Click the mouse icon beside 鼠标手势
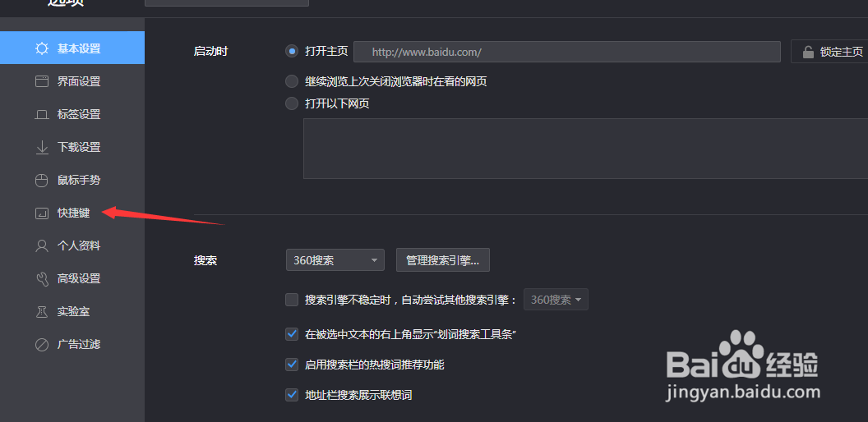This screenshot has height=422, width=868. [42, 181]
